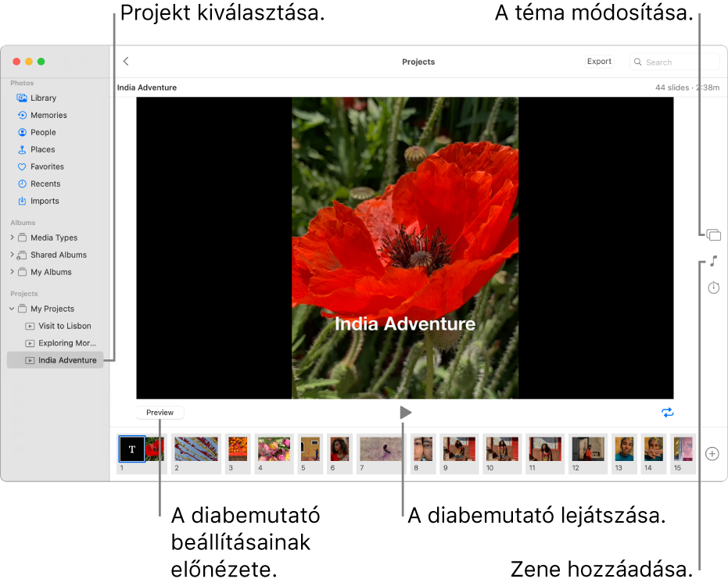Click the Exploring Mor... slideshow icon
Viewport: 728px width, 586px height.
tap(30, 343)
